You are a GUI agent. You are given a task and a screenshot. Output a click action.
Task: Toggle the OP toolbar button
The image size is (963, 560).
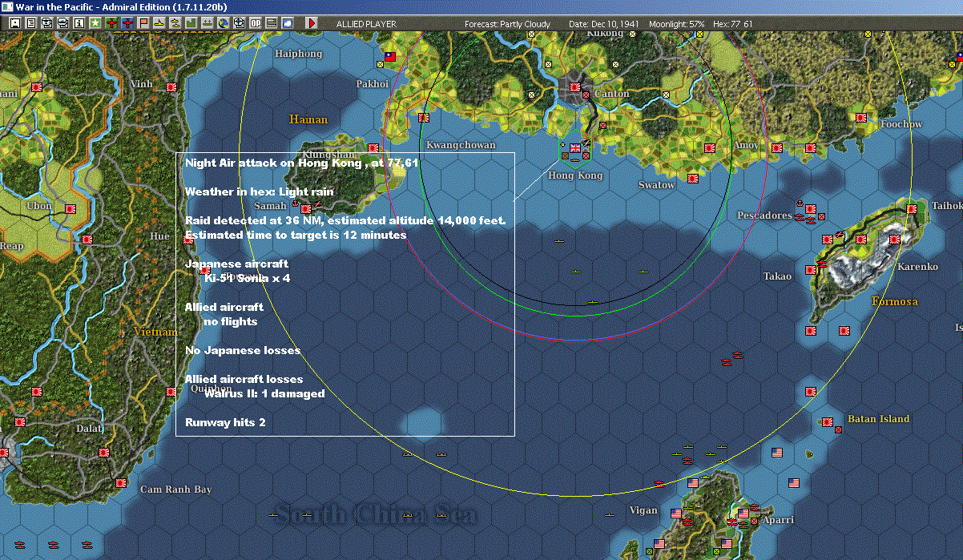256,23
